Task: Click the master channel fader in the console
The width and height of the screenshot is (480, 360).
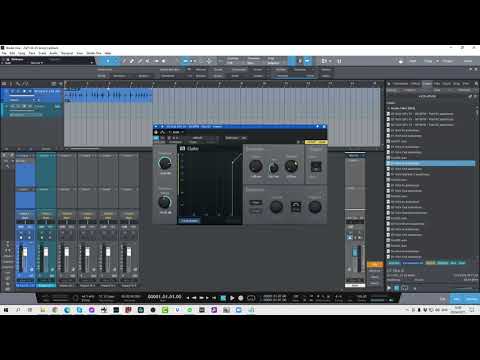Action: click(355, 252)
